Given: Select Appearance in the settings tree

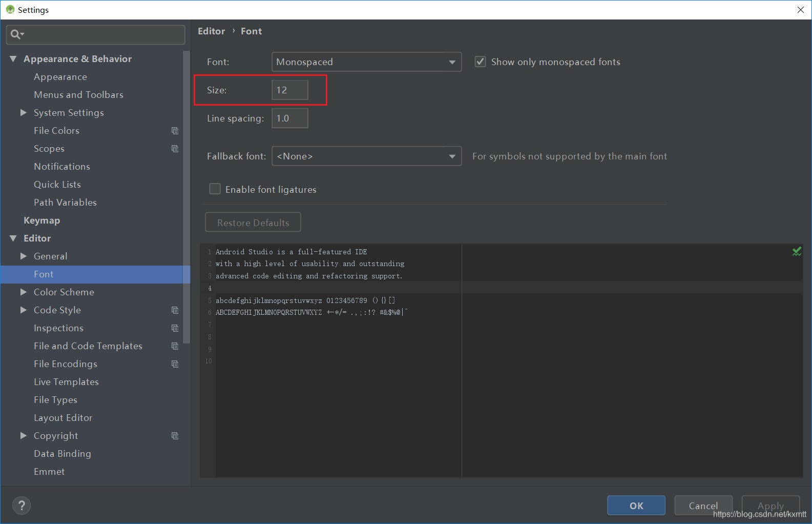Looking at the screenshot, I should (x=60, y=77).
